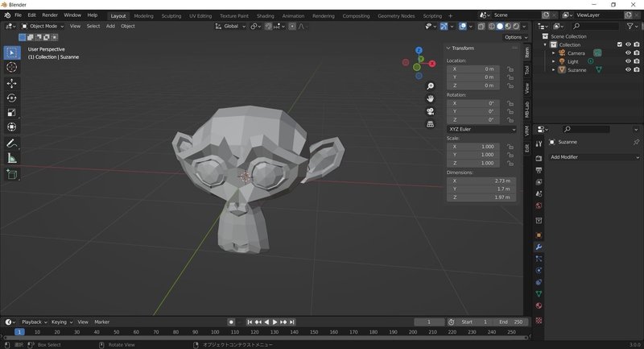Open the Object Data green triangle tab
This screenshot has height=349, width=644.
coord(539,294)
